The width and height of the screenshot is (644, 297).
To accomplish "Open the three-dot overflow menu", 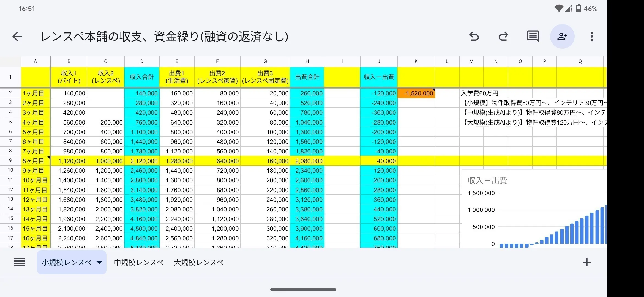I will click(x=591, y=36).
